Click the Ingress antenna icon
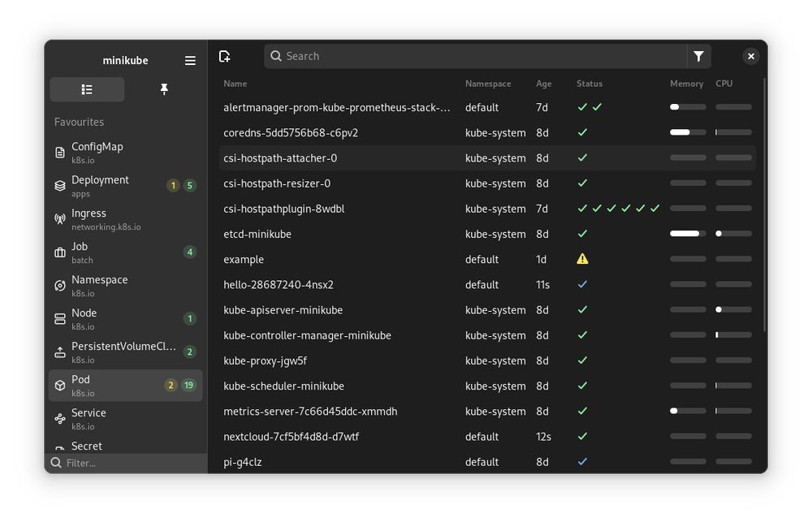Viewport: 812px width, 522px height. 60,219
